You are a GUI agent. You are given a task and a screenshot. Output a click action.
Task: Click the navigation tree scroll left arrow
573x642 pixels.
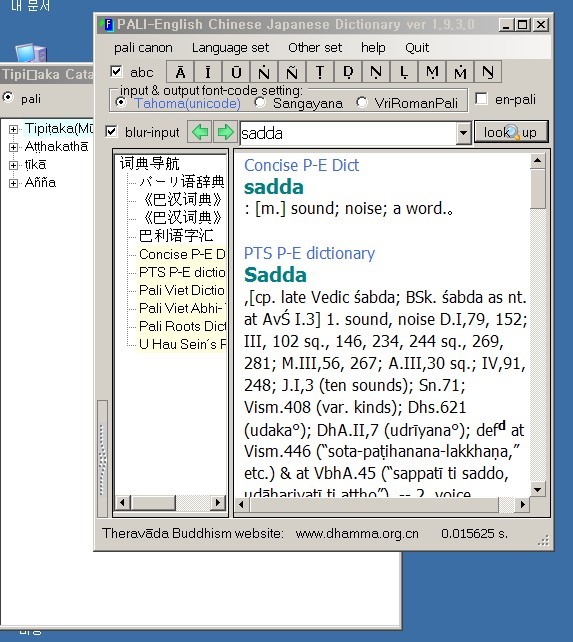click(122, 502)
